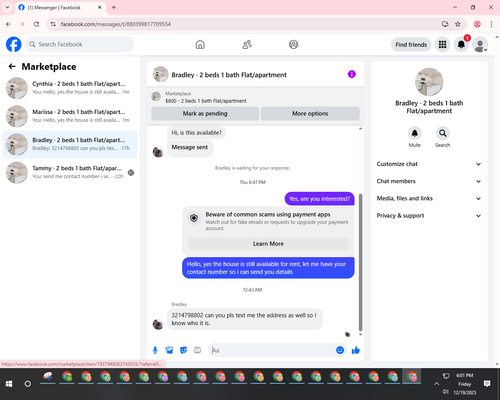The image size is (500, 400).
Task: Open Marissa's conversation
Action: [70, 116]
